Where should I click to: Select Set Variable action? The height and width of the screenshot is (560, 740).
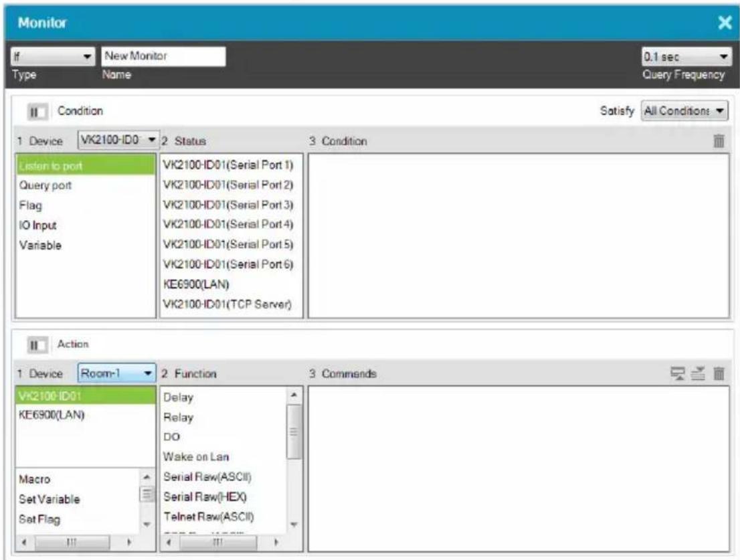point(78,499)
